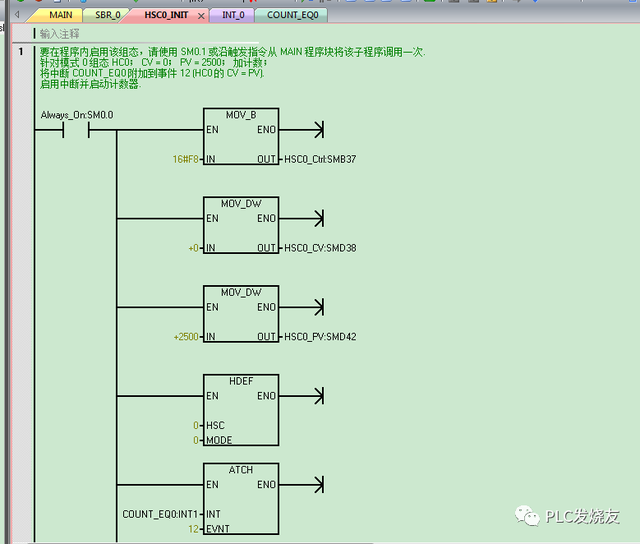Select the HSC0_PV:SMD42 output operand
Image resolution: width=640 pixels, height=544 pixels.
[x=320, y=337]
